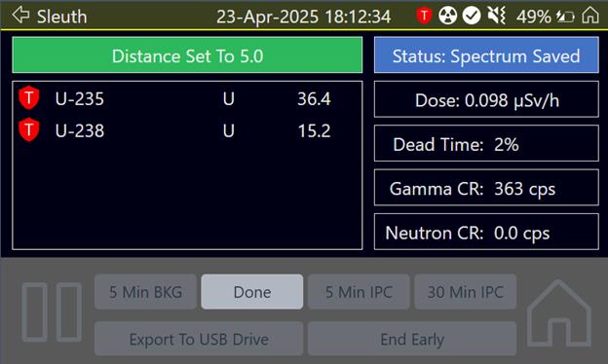Click the large dimmed home icon
608x364 pixels.
click(x=558, y=313)
